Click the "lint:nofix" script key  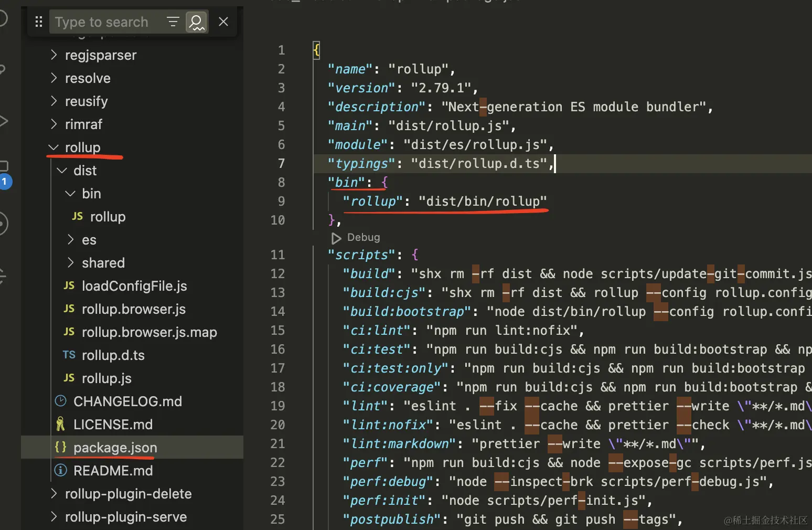coord(388,425)
